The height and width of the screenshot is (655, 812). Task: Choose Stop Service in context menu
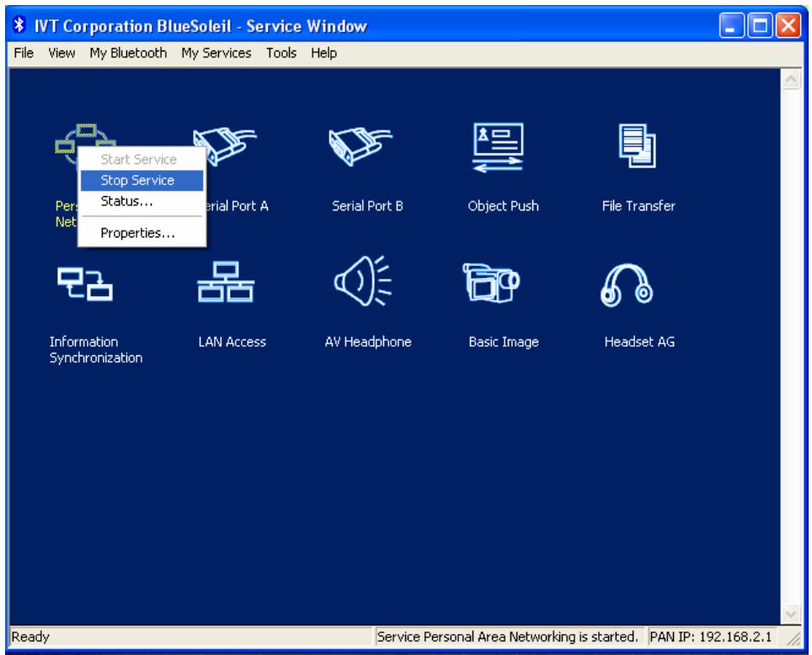pyautogui.click(x=142, y=180)
